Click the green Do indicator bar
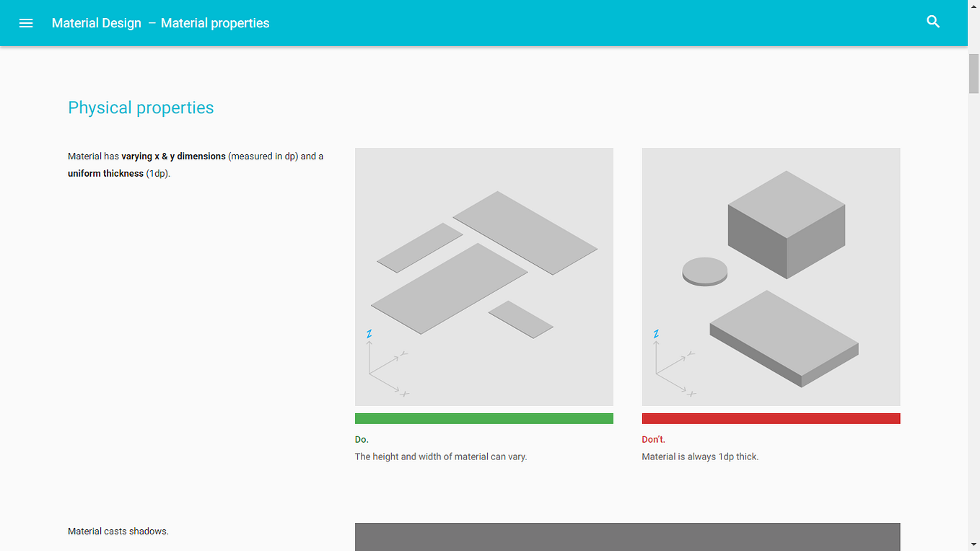The height and width of the screenshot is (551, 980). (484, 418)
